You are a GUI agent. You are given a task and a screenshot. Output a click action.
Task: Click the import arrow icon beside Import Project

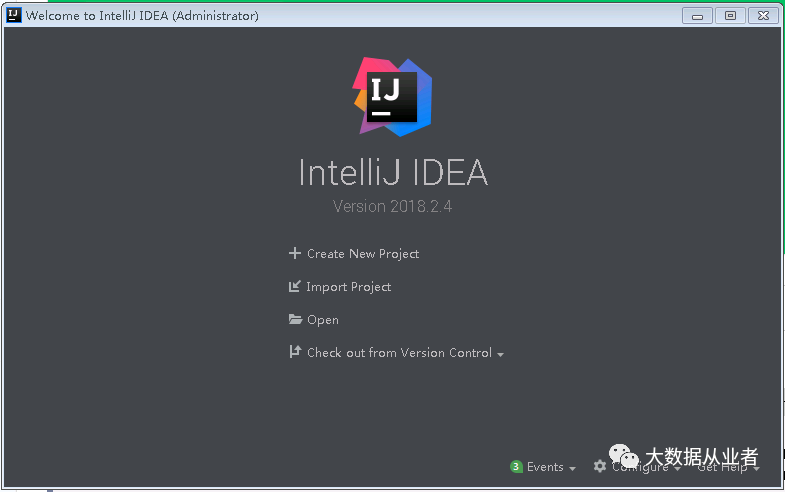[294, 286]
